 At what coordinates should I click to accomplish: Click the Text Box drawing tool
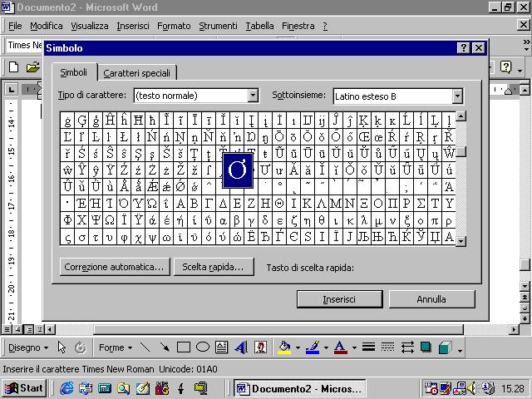(x=222, y=347)
